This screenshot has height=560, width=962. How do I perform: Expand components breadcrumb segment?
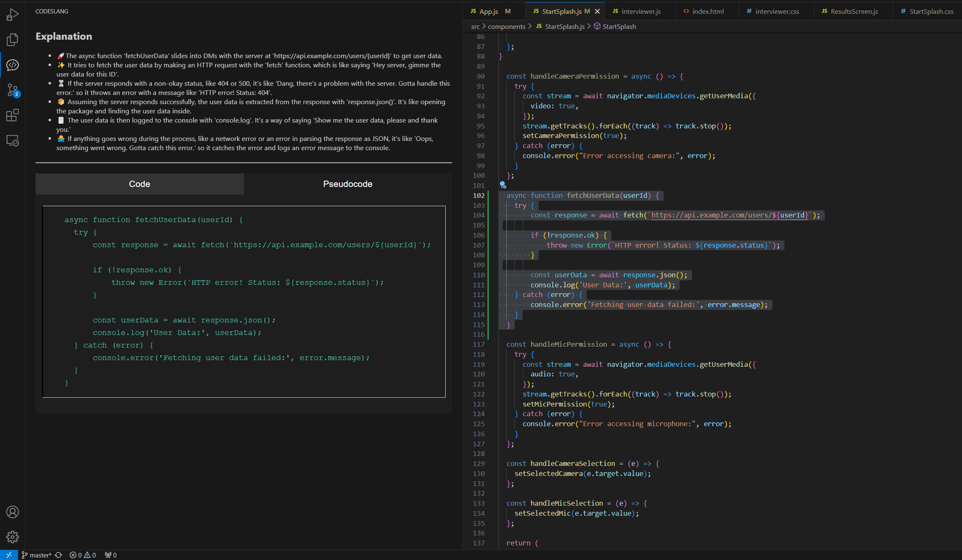[x=506, y=26]
